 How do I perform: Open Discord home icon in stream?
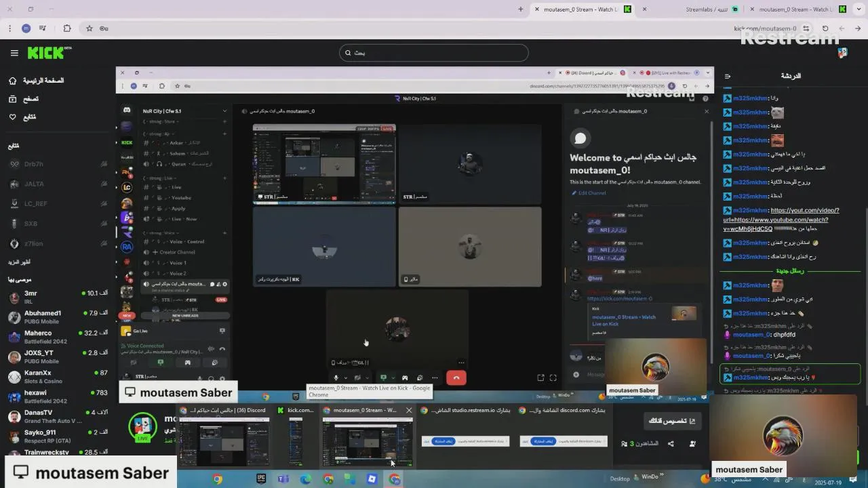[127, 110]
